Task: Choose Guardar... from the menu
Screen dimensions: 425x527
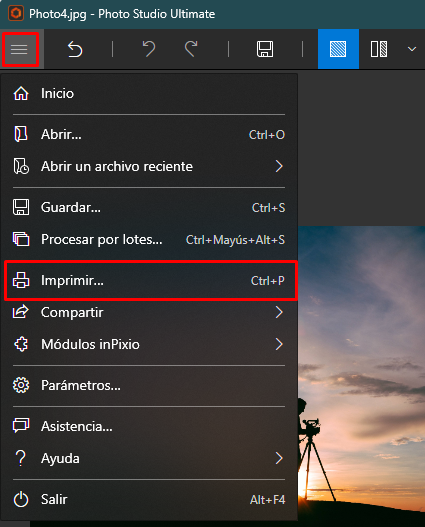Action: click(149, 207)
